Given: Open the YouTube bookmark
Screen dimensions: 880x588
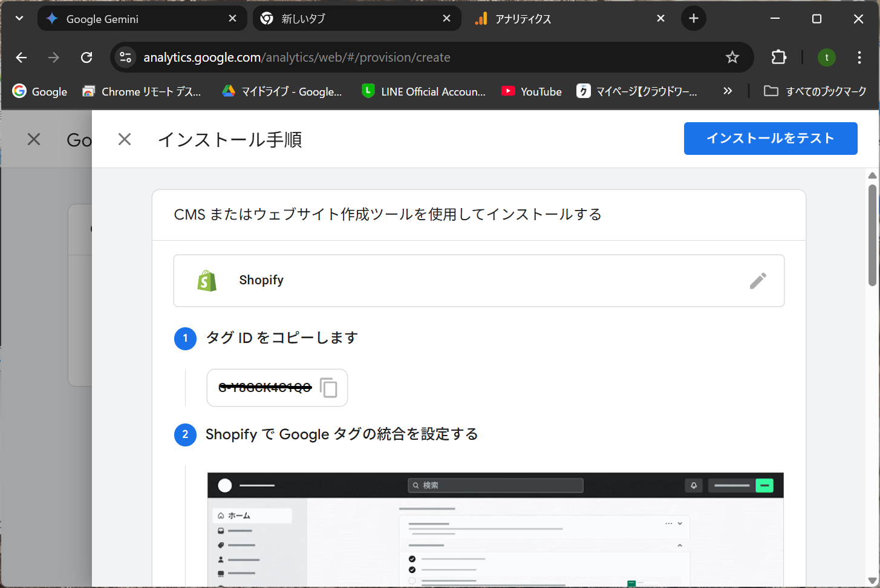Looking at the screenshot, I should 532,91.
